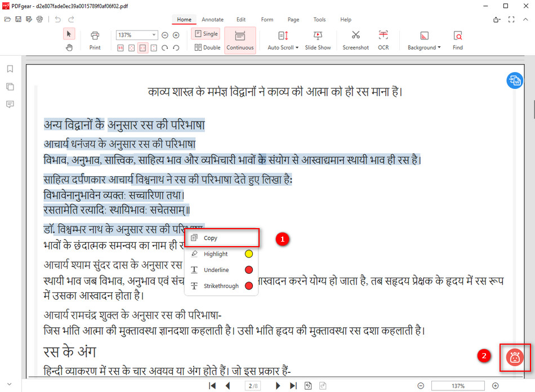Activate the Hand pan tool
The image size is (535, 392).
(x=69, y=47)
